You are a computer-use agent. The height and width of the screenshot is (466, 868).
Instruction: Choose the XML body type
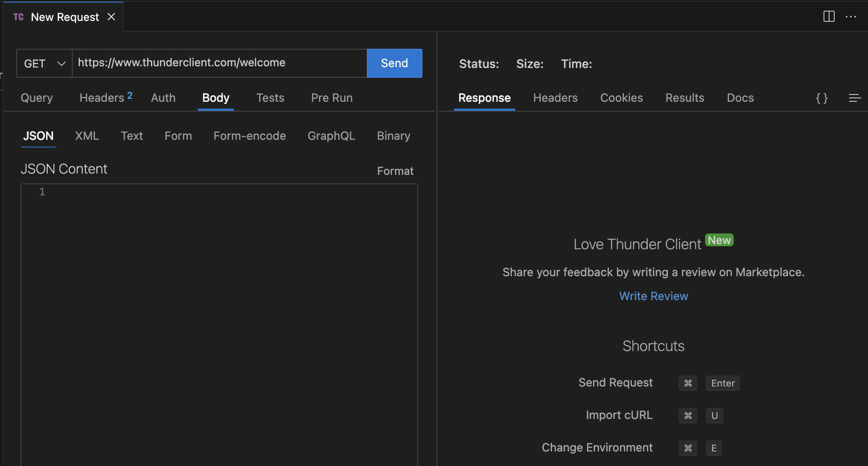click(87, 136)
